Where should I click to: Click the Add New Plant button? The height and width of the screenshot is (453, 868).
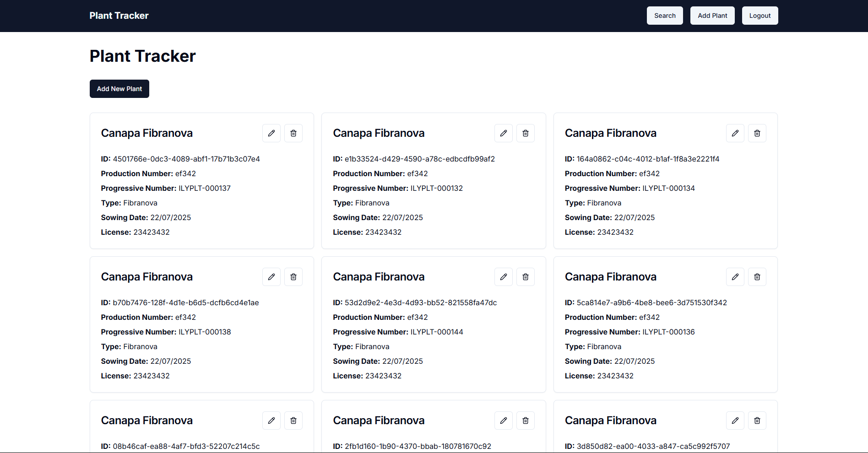pyautogui.click(x=119, y=89)
